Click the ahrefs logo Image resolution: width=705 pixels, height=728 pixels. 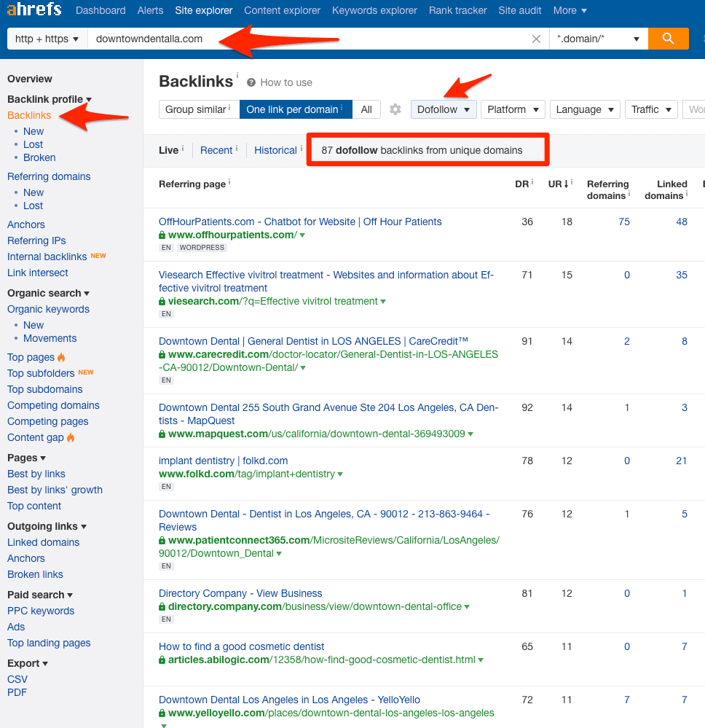click(34, 9)
